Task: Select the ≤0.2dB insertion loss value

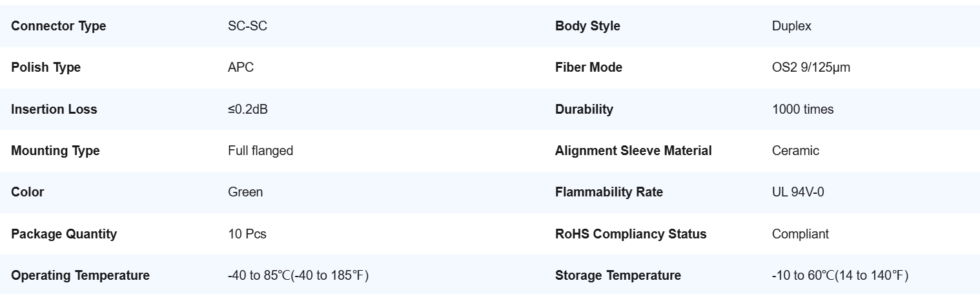Action: click(x=248, y=109)
